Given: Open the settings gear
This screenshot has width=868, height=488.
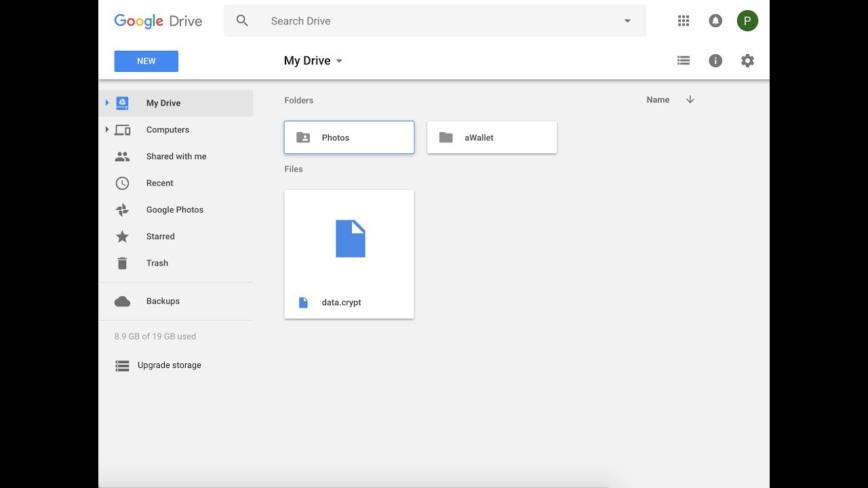Looking at the screenshot, I should tap(747, 60).
